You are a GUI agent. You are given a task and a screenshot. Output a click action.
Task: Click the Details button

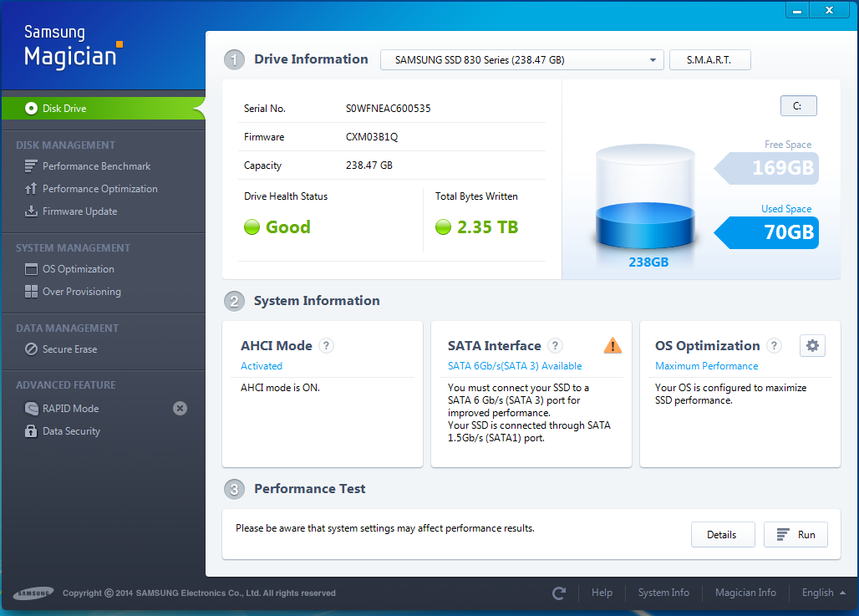click(723, 534)
